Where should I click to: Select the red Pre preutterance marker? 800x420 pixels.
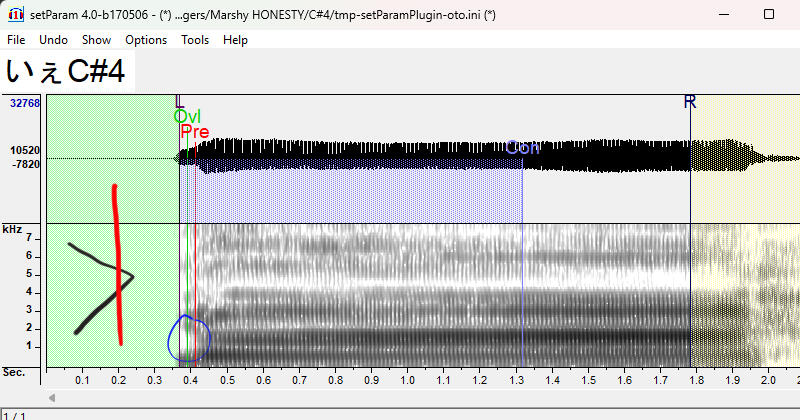[x=195, y=132]
